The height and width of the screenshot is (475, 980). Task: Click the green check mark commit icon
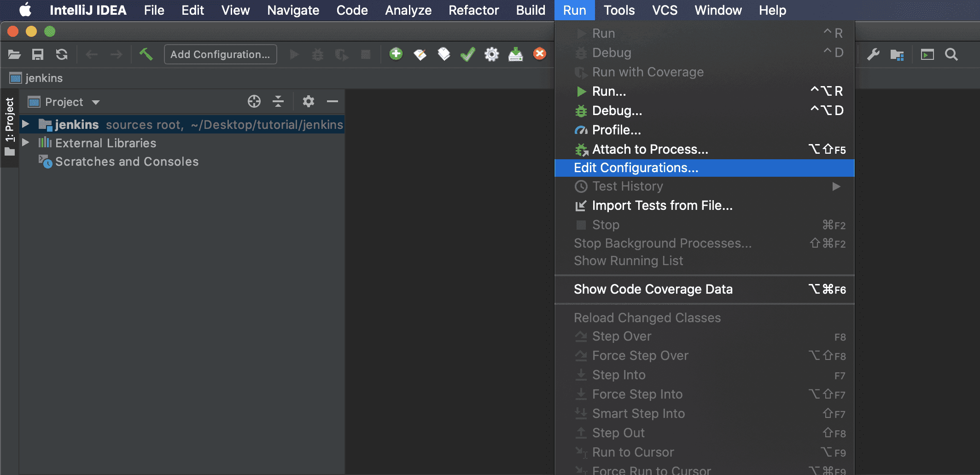467,54
